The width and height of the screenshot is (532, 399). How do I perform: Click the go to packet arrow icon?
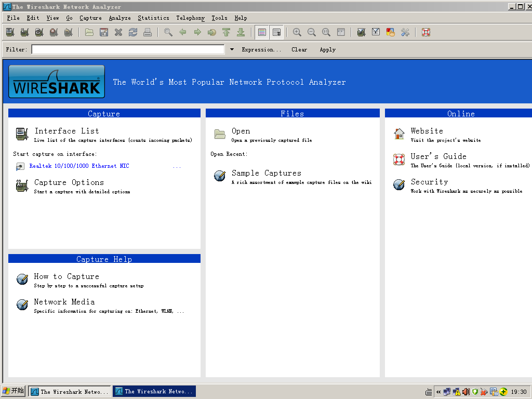[212, 32]
